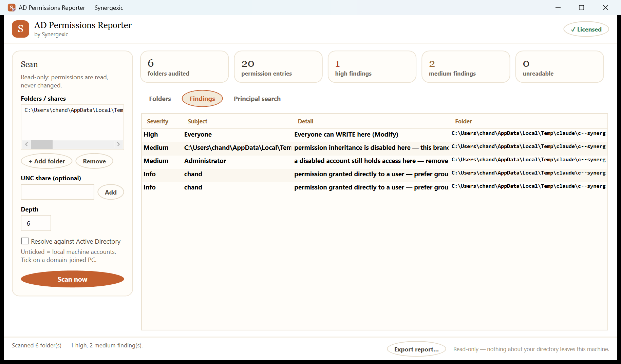Click Add next to UNC share field
This screenshot has width=621, height=364.
[x=111, y=192]
